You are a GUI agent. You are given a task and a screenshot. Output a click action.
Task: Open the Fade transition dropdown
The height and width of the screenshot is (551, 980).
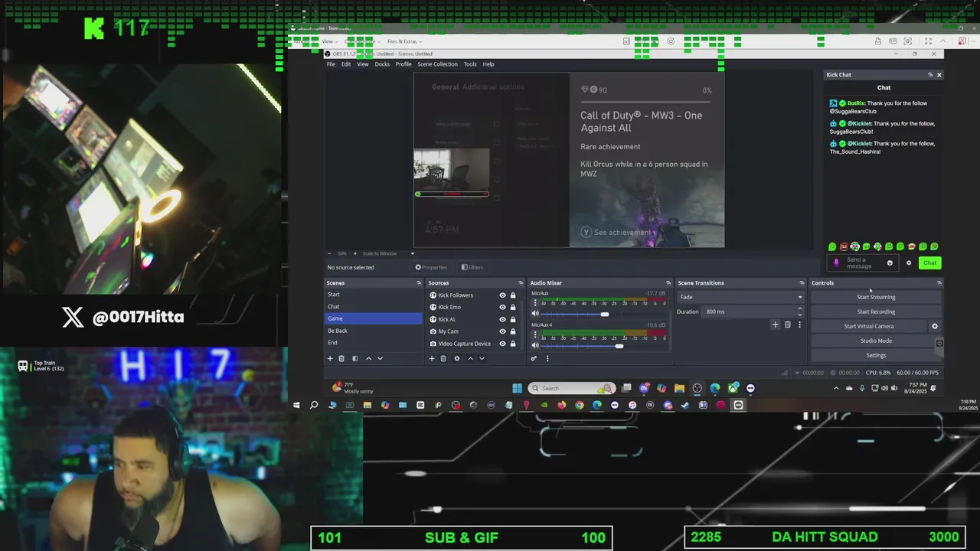click(740, 297)
